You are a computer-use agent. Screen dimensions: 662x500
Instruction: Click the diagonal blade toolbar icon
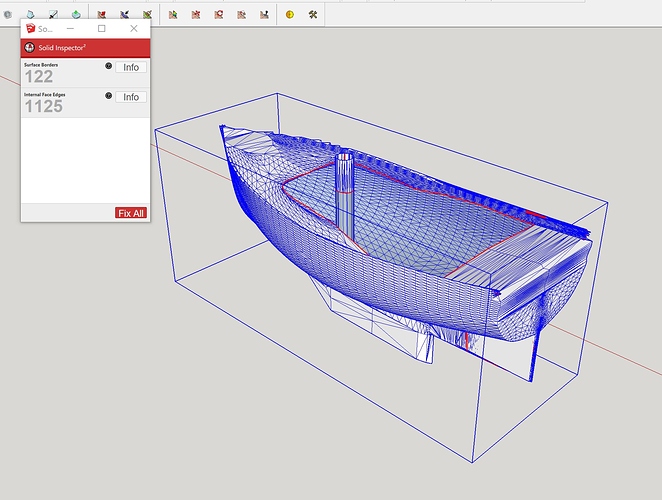point(53,15)
